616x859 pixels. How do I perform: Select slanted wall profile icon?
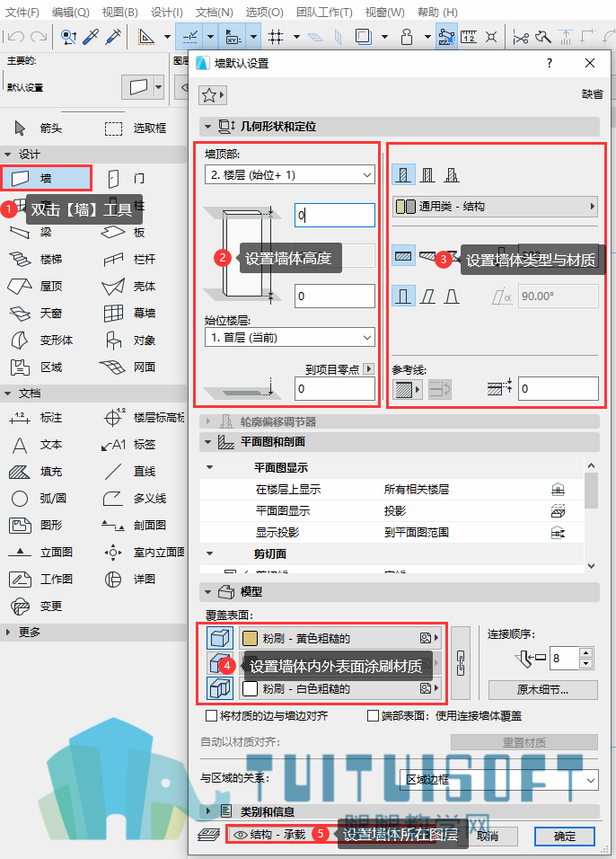coord(427,297)
